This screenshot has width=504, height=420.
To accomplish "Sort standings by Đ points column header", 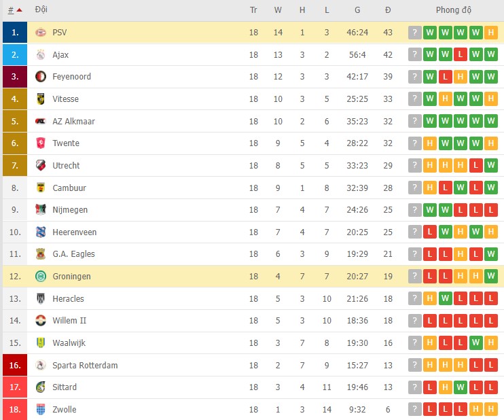I will click(388, 10).
